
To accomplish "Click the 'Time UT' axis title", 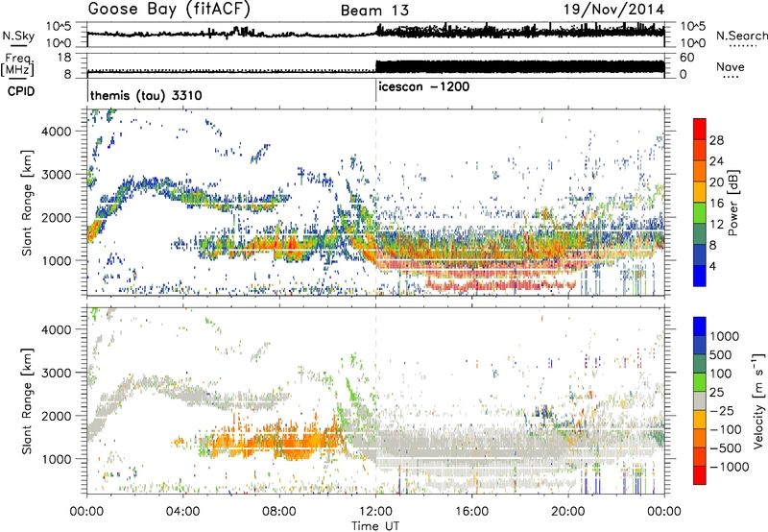I will pos(375,525).
